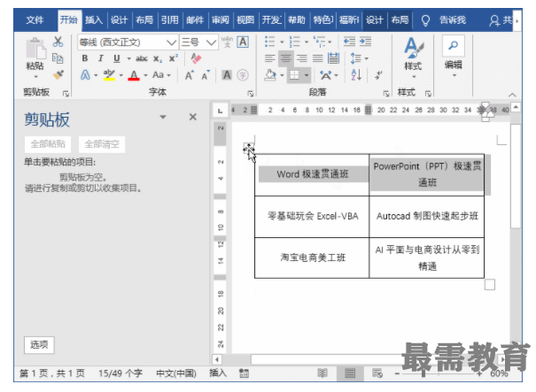536x392 pixels.
Task: Click the Character Border A icon
Action: pos(243,42)
